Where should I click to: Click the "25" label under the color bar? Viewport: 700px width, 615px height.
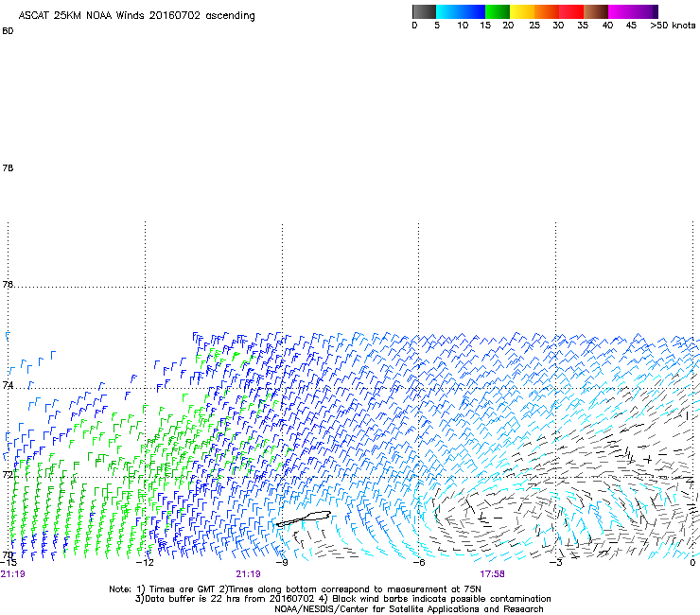(534, 26)
